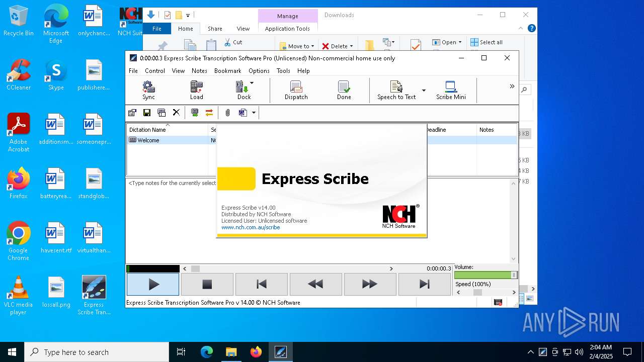This screenshot has height=362, width=644.
Task: Click the delete X icon
Action: [x=176, y=113]
